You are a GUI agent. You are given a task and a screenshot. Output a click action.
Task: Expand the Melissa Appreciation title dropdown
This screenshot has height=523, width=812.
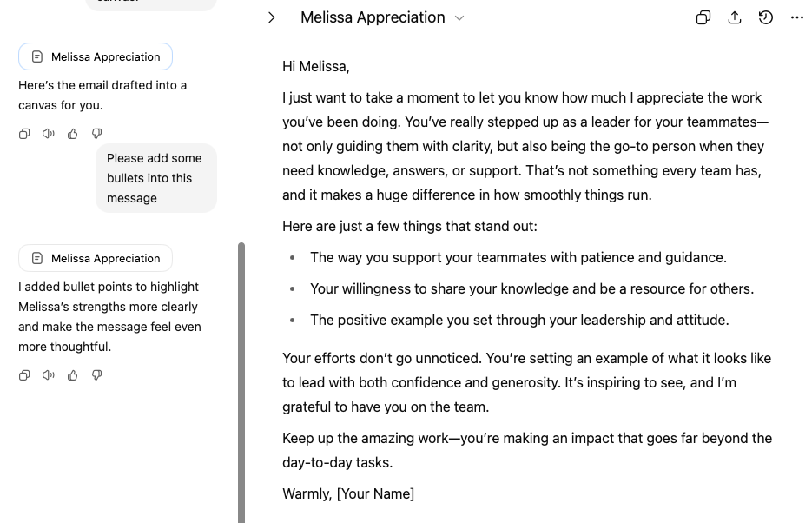[x=459, y=18]
